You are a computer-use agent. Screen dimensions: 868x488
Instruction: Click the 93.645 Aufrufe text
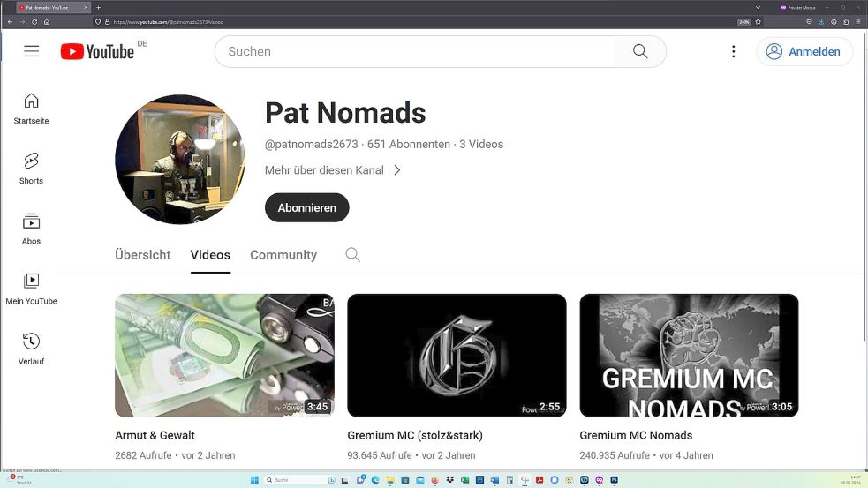tap(379, 455)
